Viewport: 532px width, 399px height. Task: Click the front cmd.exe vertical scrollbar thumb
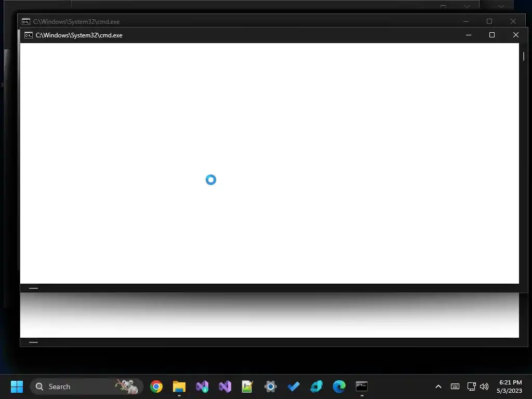point(524,56)
